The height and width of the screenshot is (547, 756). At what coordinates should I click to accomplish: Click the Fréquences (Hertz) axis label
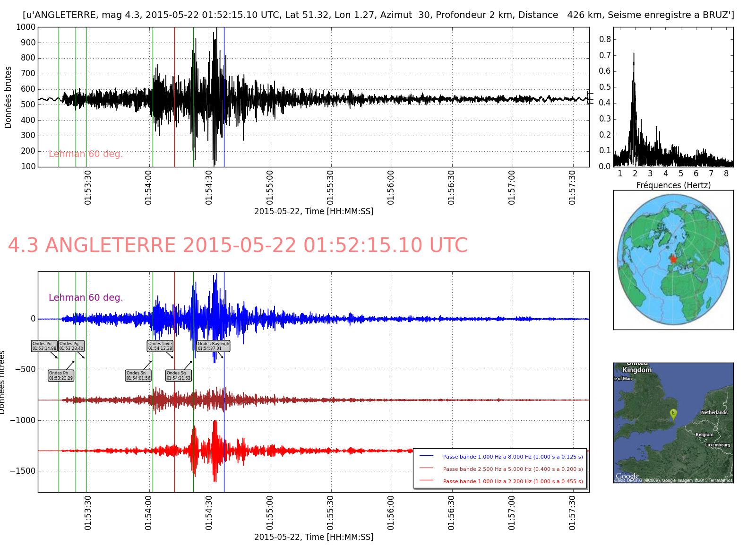click(673, 185)
